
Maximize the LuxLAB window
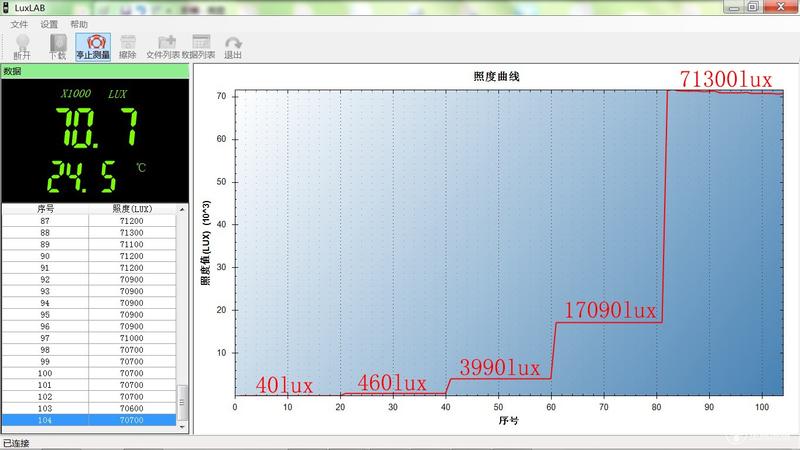click(x=753, y=7)
